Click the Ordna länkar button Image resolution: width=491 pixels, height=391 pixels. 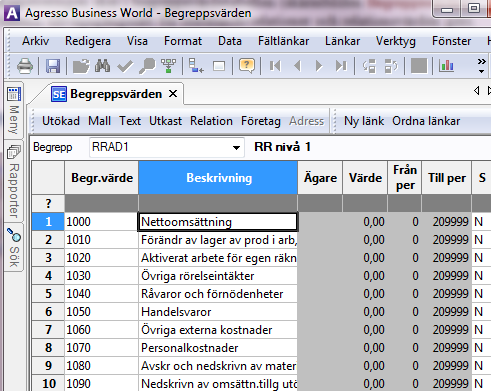(426, 121)
